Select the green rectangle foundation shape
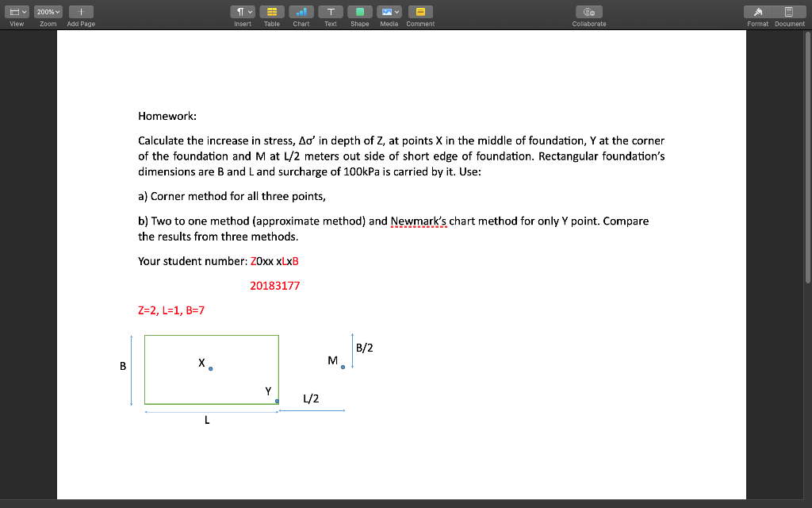 tap(211, 369)
